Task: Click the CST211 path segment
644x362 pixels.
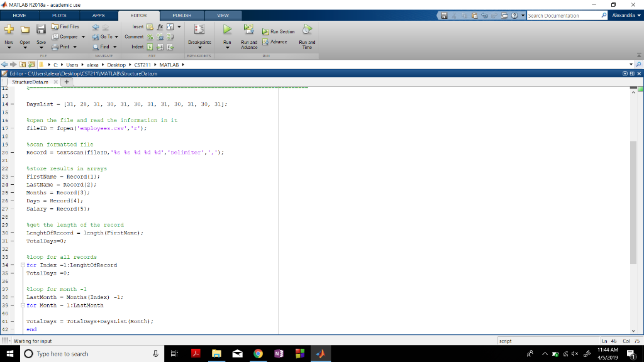Action: [x=143, y=65]
